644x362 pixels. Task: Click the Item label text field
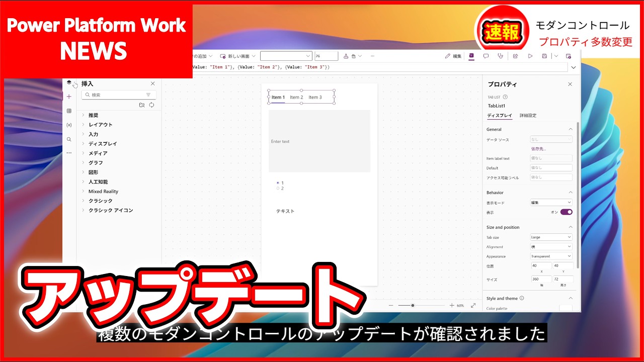(551, 158)
